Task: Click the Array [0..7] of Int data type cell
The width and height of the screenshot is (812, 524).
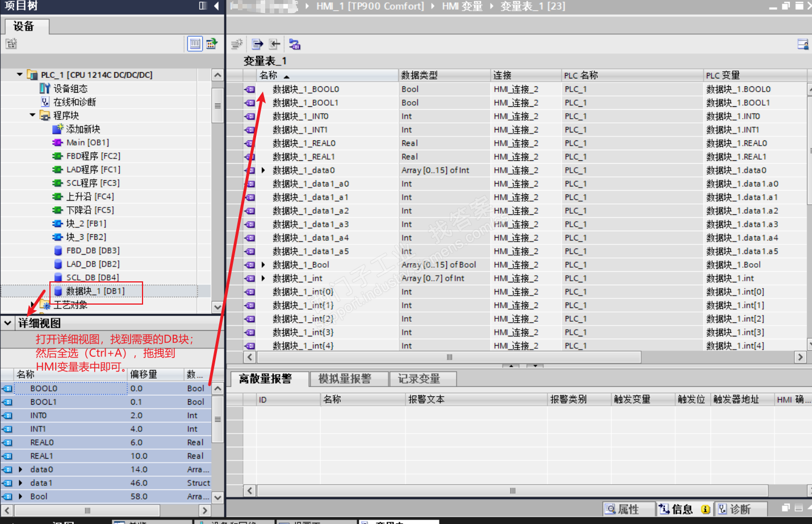Action: tap(445, 278)
